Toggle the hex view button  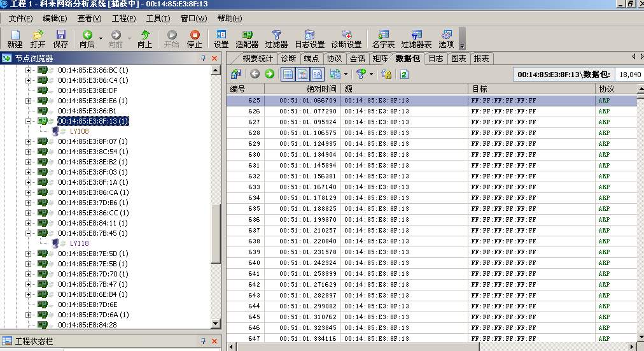point(317,74)
